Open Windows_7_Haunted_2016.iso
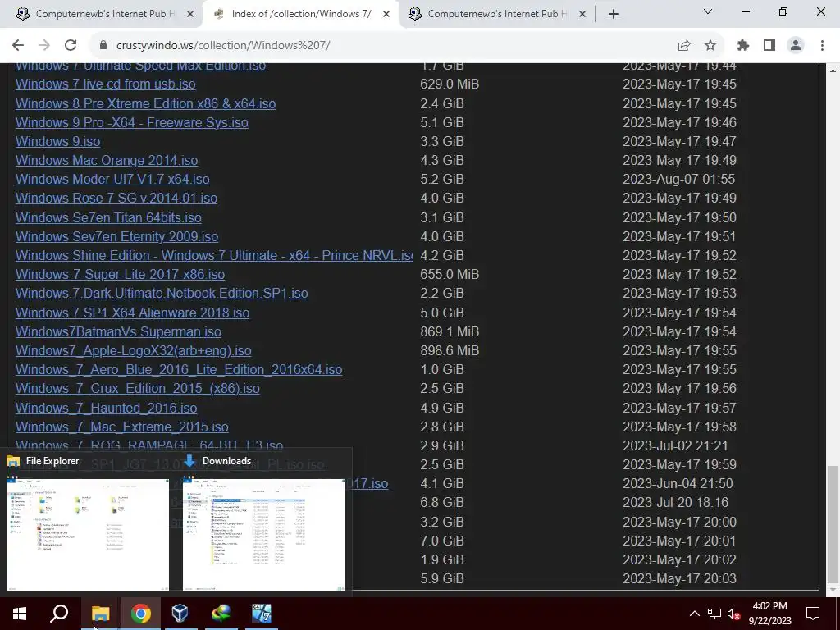The width and height of the screenshot is (840, 630). click(106, 408)
